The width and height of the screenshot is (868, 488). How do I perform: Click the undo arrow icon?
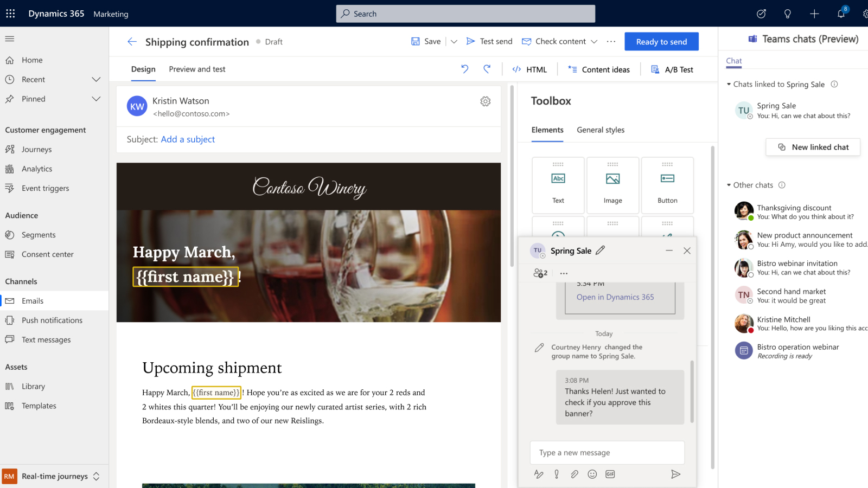click(464, 69)
